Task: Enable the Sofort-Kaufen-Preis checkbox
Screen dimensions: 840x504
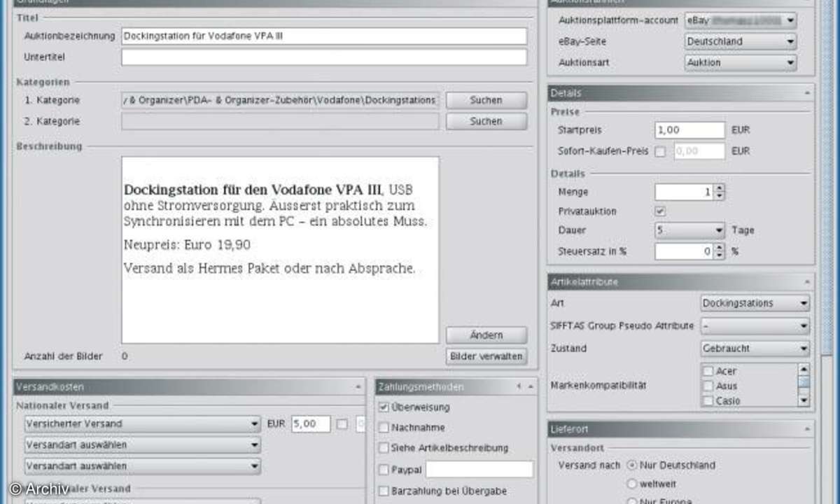Action: click(x=660, y=151)
